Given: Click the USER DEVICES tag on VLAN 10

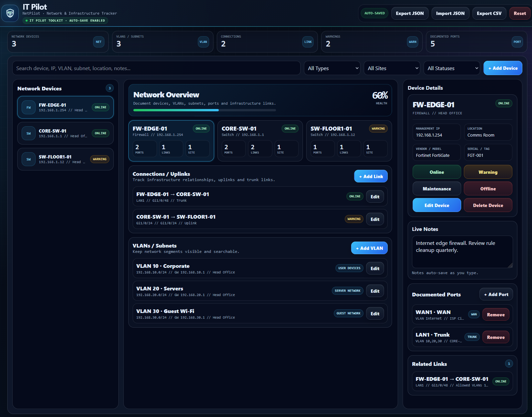Looking at the screenshot, I should (x=349, y=268).
